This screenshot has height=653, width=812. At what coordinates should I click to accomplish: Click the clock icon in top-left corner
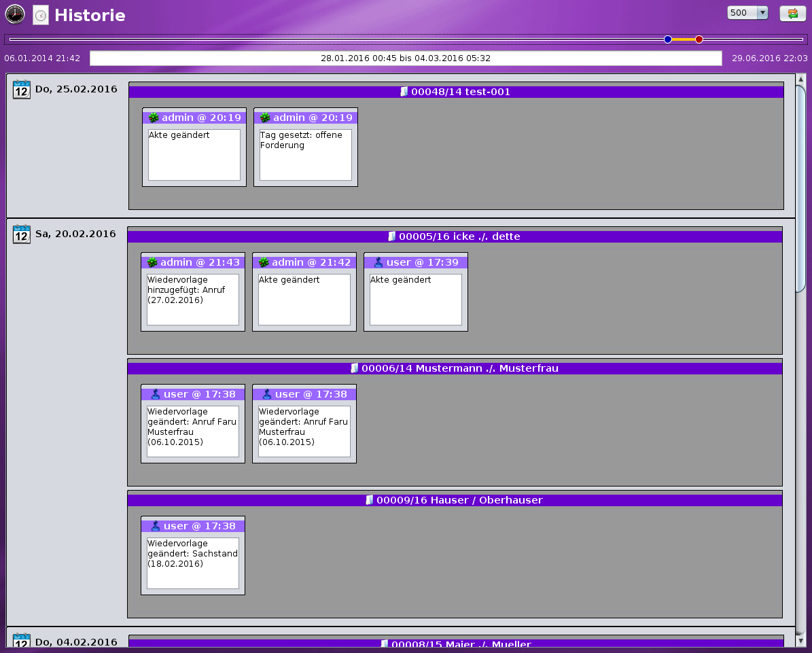tap(15, 14)
